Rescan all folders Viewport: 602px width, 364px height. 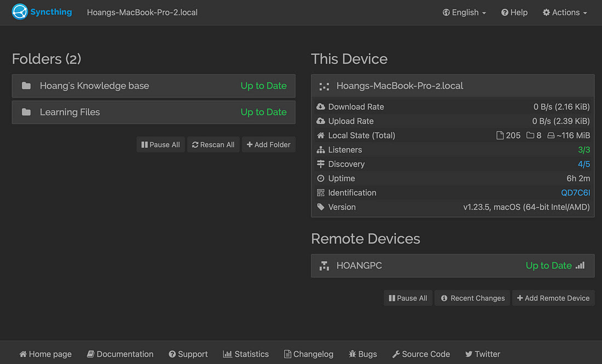pos(213,145)
